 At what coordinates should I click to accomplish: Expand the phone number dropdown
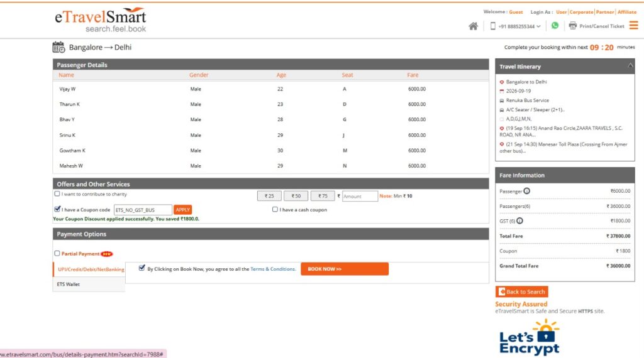coord(538,26)
